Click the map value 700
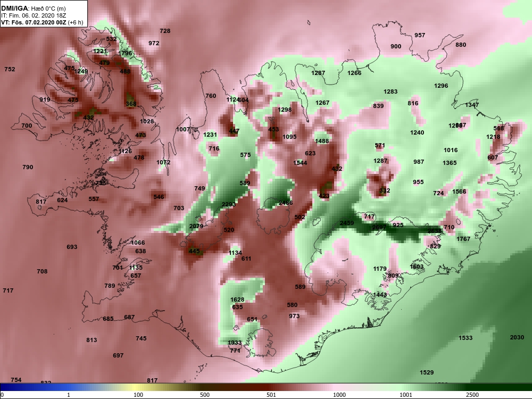532x399 pixels. point(27,126)
